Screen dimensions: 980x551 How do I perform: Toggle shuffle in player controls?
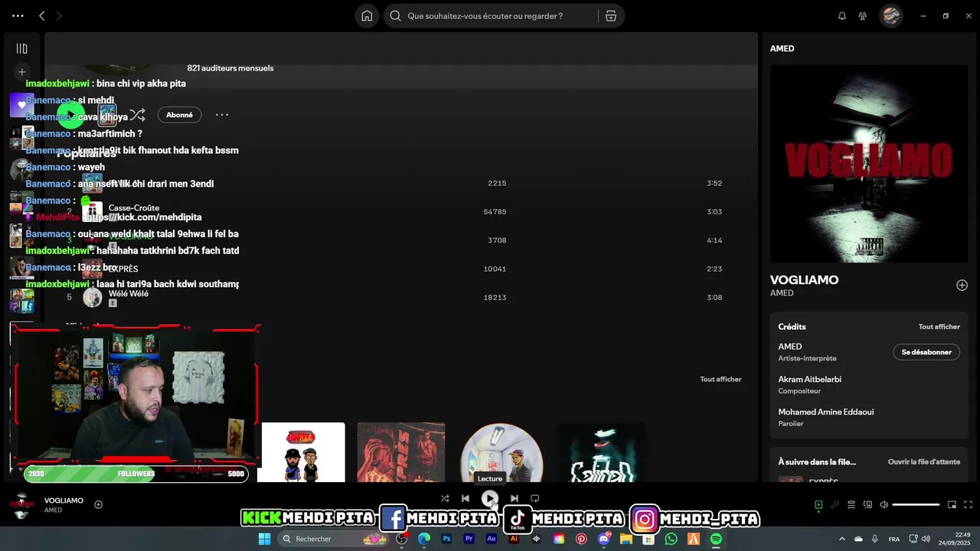tap(445, 498)
